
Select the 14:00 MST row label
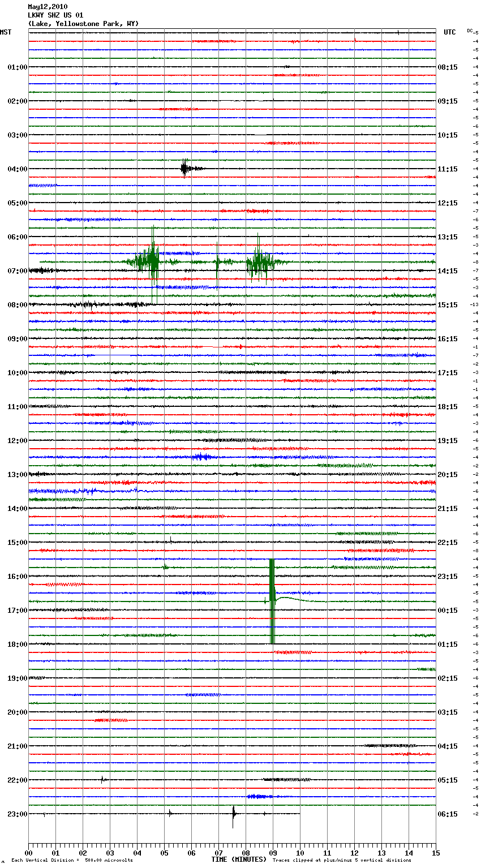pyautogui.click(x=18, y=509)
